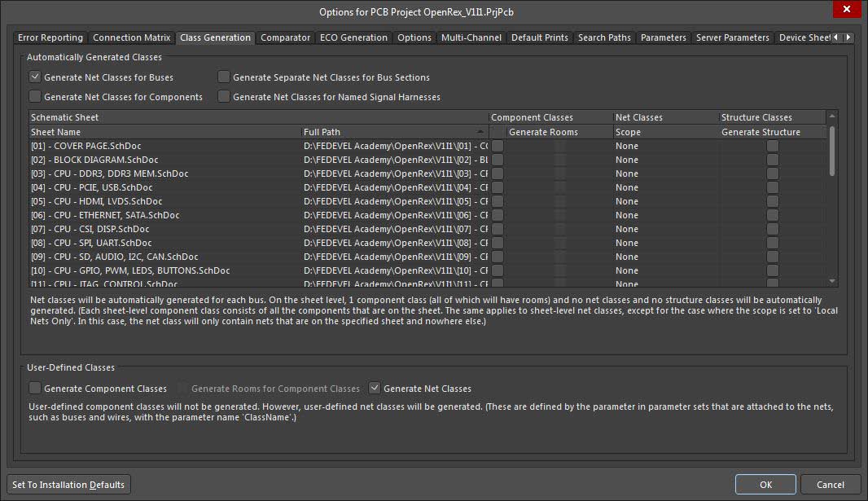Image resolution: width=868 pixels, height=501 pixels.
Task: Click the sheet list scroll-down arrow
Action: coord(831,281)
